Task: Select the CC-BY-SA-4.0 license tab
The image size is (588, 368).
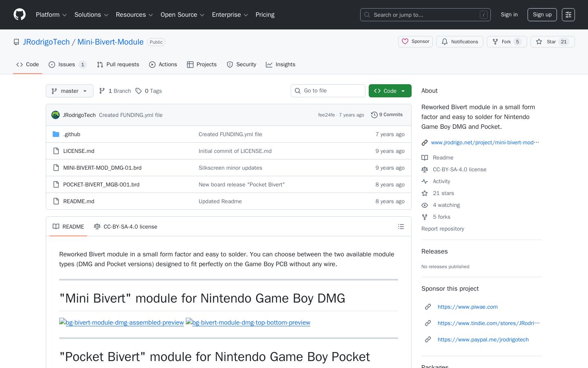Action: click(125, 227)
